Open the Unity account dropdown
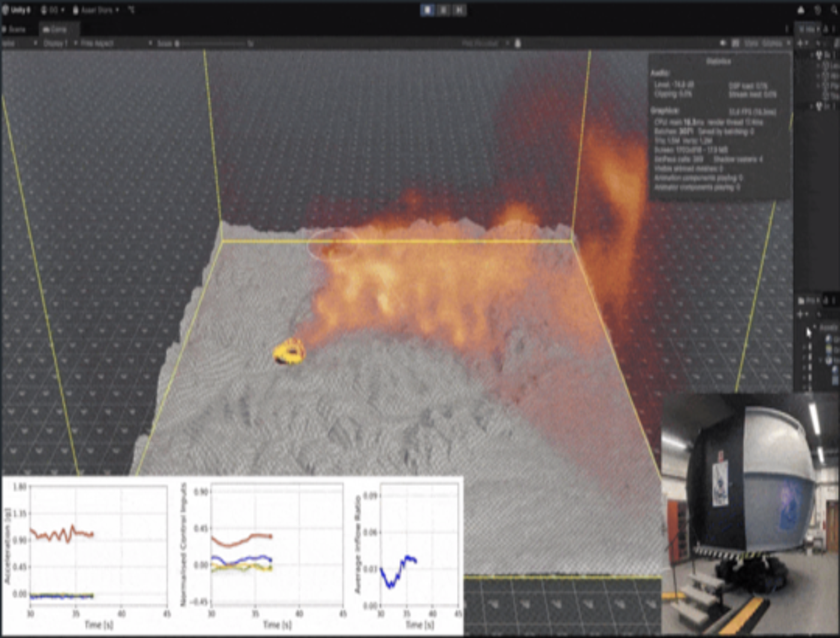 [x=52, y=10]
